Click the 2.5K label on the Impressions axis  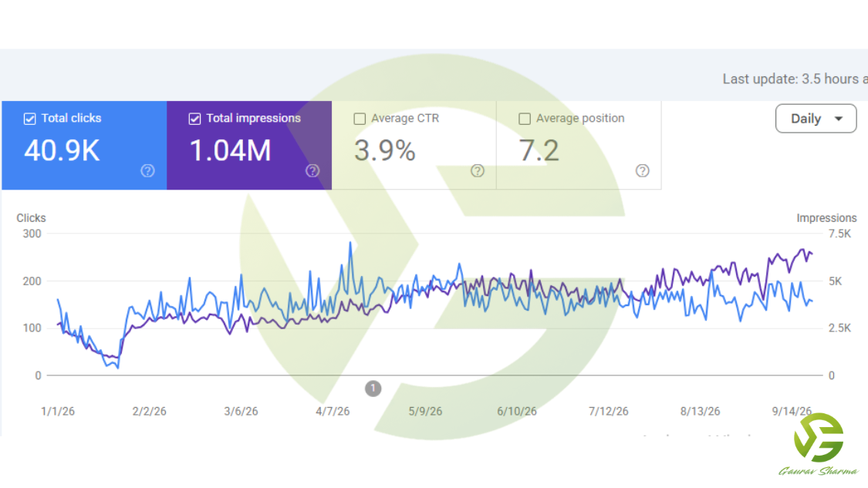839,328
